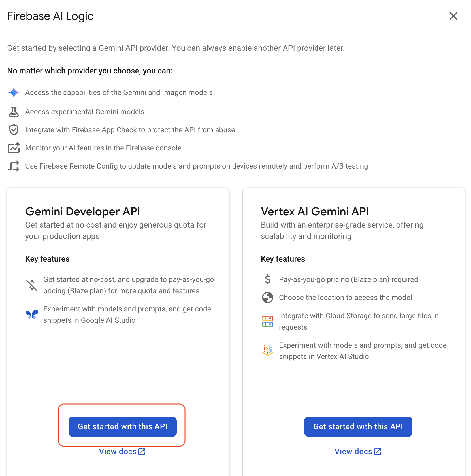
Task: Click the AI monitoring chart icon
Action: click(14, 148)
